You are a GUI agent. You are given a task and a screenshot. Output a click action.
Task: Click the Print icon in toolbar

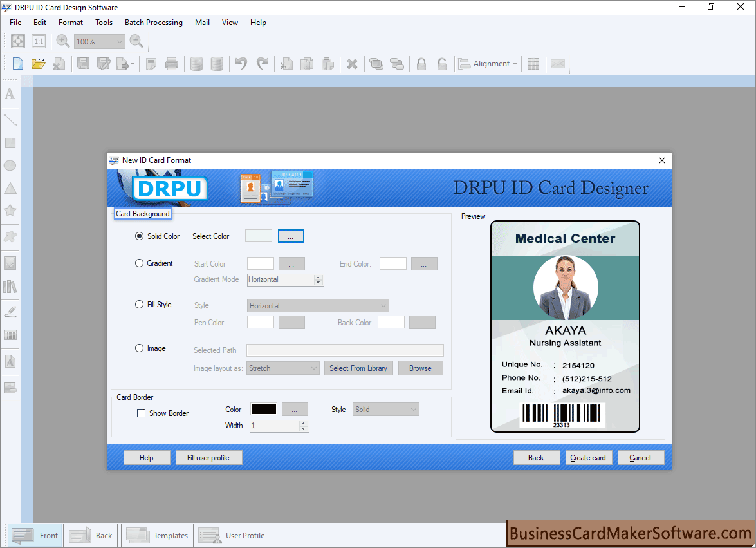click(172, 64)
